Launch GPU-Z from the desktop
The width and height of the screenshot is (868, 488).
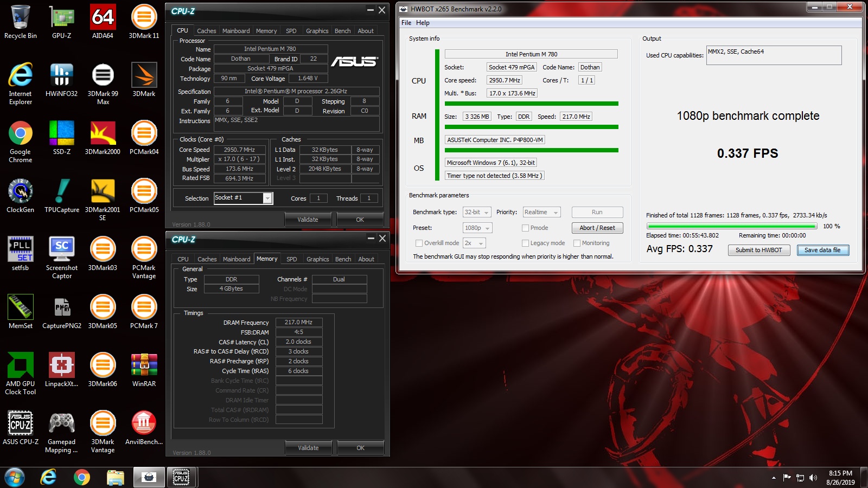coord(62,23)
